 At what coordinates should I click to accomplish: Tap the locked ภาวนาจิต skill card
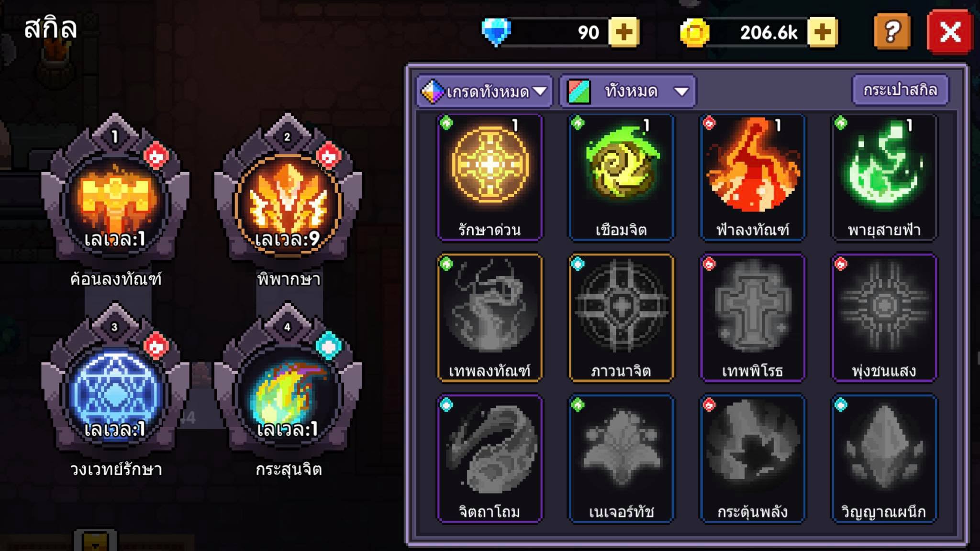point(621,318)
